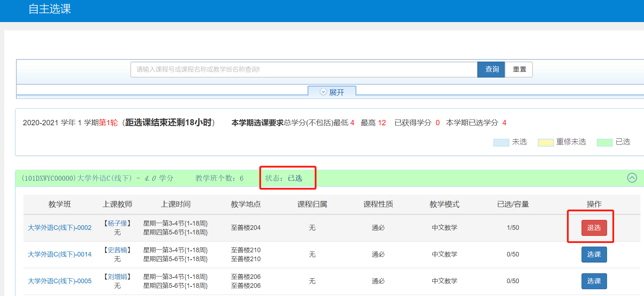Expand the search filter panel (展开)
The image size is (644, 296).
point(332,92)
